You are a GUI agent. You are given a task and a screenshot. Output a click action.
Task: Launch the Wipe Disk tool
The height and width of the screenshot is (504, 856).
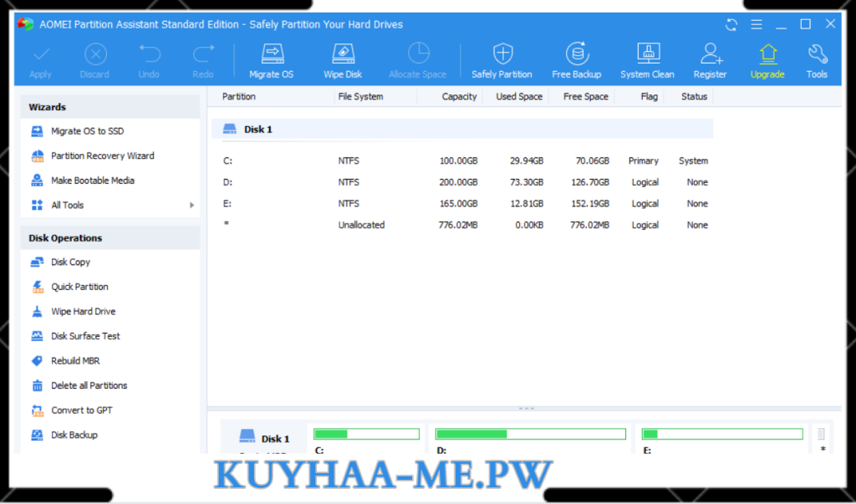coord(343,61)
